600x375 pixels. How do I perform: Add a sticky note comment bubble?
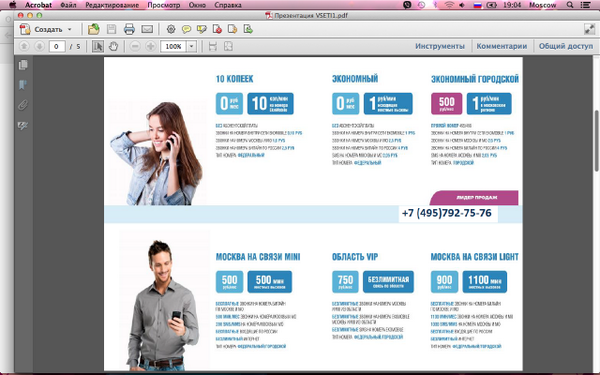tap(186, 29)
